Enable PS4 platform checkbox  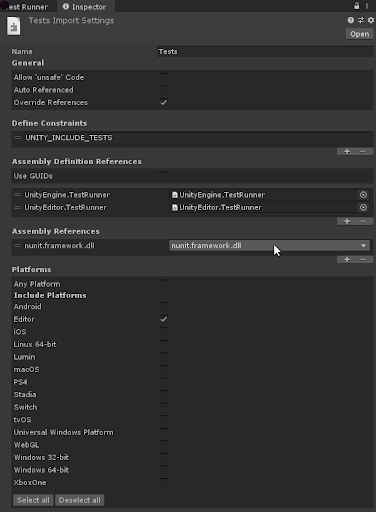tap(164, 382)
